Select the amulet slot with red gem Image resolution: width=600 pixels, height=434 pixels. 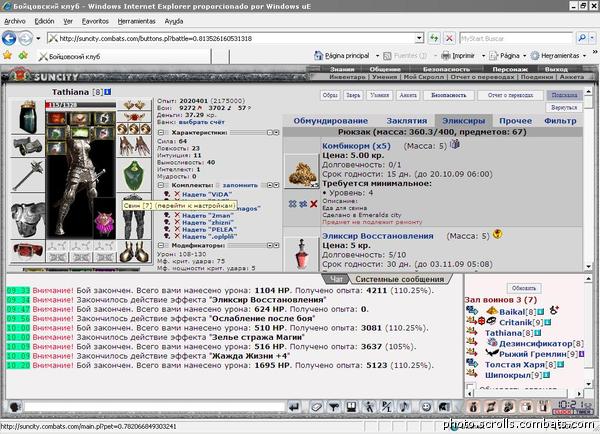(134, 117)
